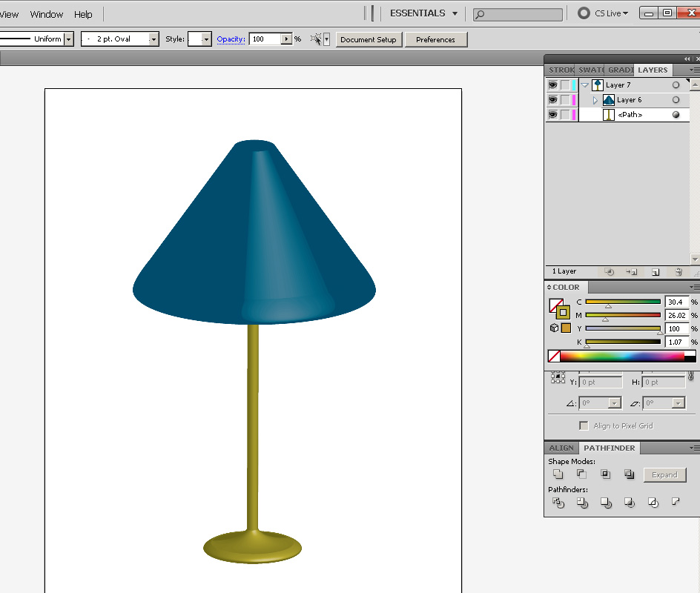700x593 pixels.
Task: Click inside the search field
Action: (x=519, y=13)
